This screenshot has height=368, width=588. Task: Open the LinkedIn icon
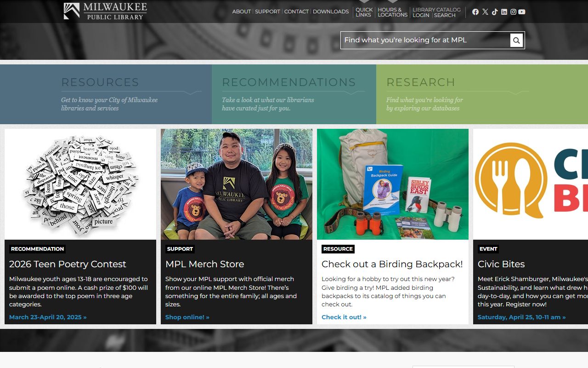pyautogui.click(x=504, y=12)
